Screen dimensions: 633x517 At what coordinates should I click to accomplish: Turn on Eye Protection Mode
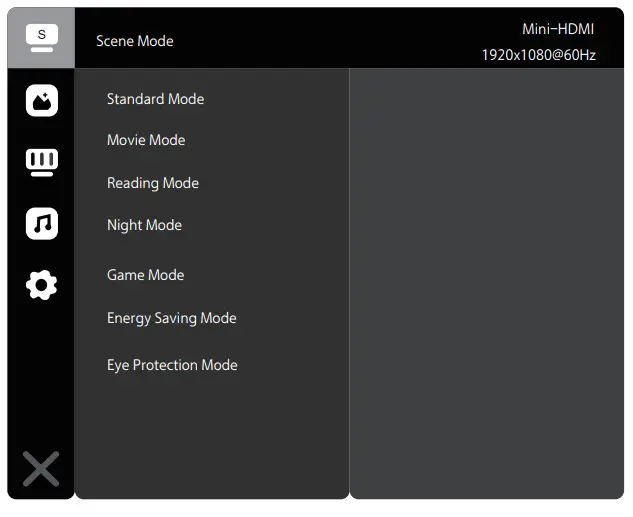tap(172, 365)
